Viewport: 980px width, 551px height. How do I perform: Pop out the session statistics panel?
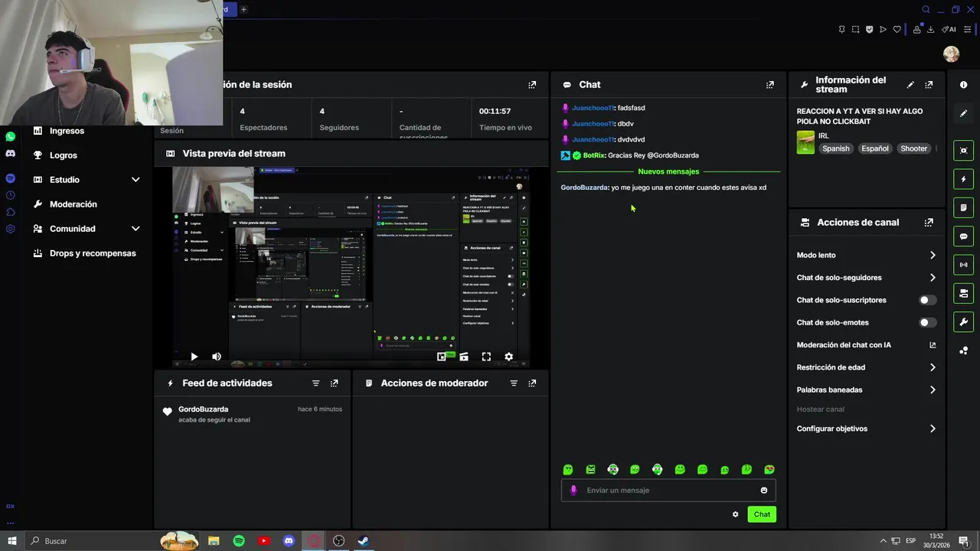(x=532, y=85)
